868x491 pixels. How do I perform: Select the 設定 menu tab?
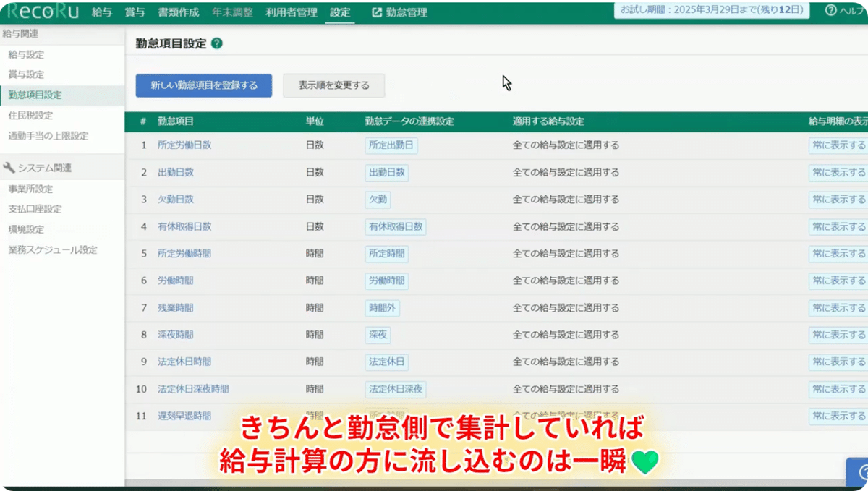point(340,12)
